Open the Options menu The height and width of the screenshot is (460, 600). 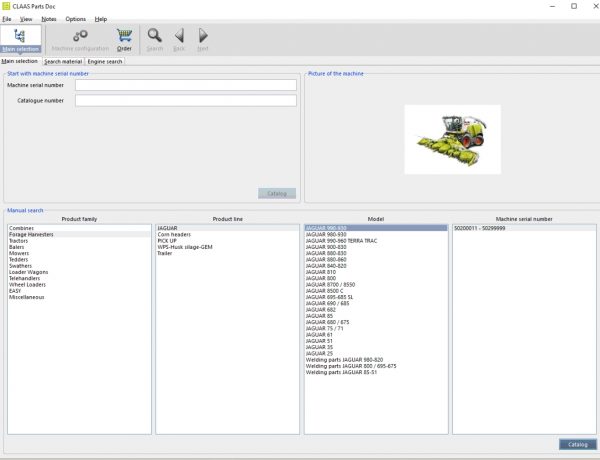point(75,19)
